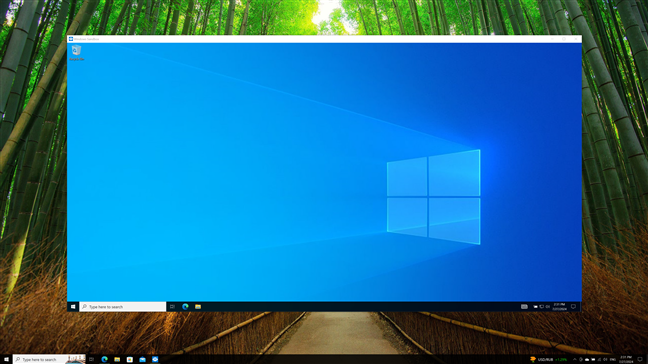The height and width of the screenshot is (364, 648).
Task: Click the Sandbox tray network icon
Action: point(541,307)
